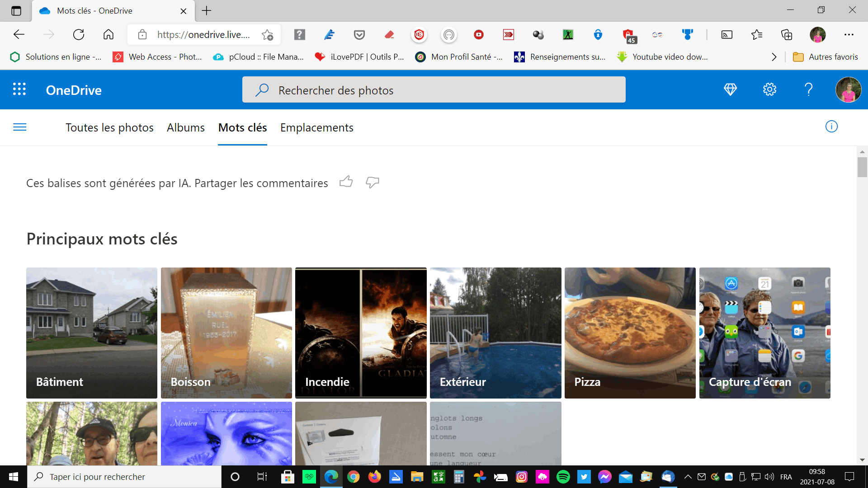
Task: Open the OneDrive app launcher grid
Action: [x=19, y=89]
